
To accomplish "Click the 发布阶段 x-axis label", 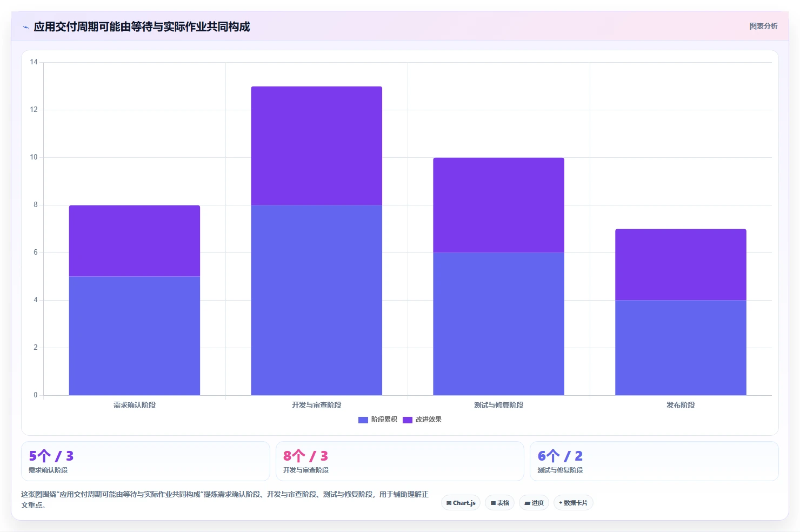I will pyautogui.click(x=681, y=405).
